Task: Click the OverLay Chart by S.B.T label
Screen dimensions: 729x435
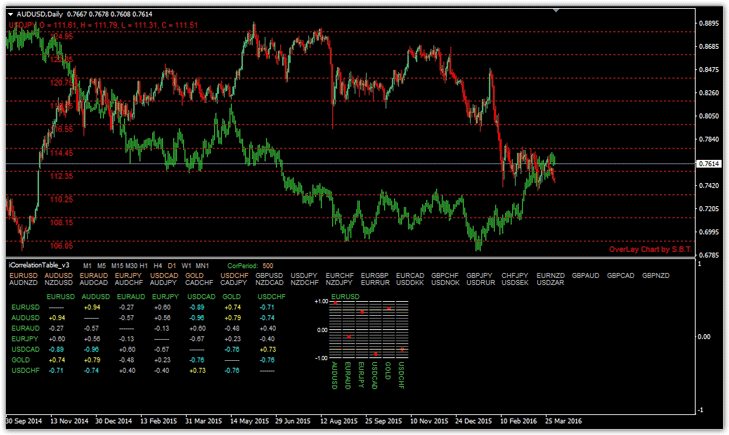Action: [x=651, y=249]
